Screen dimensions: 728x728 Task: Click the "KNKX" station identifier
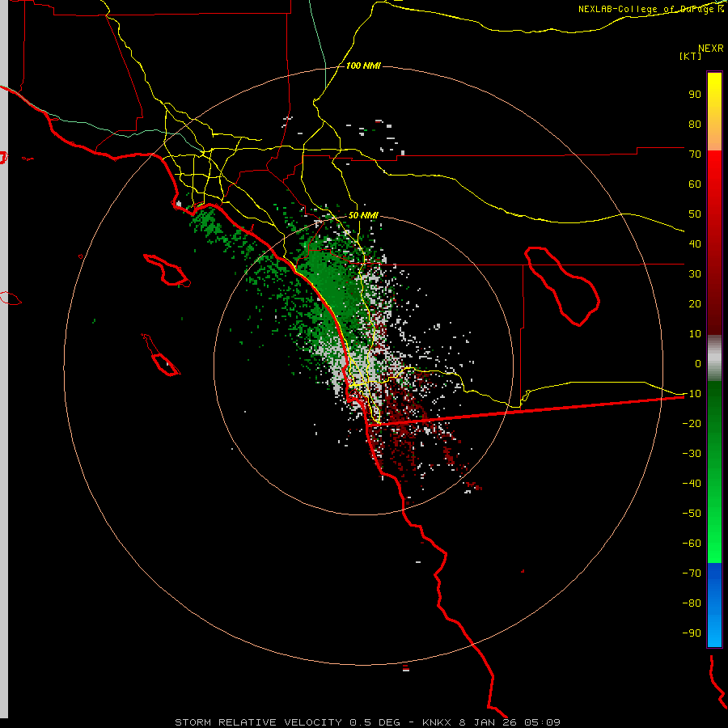click(x=437, y=722)
